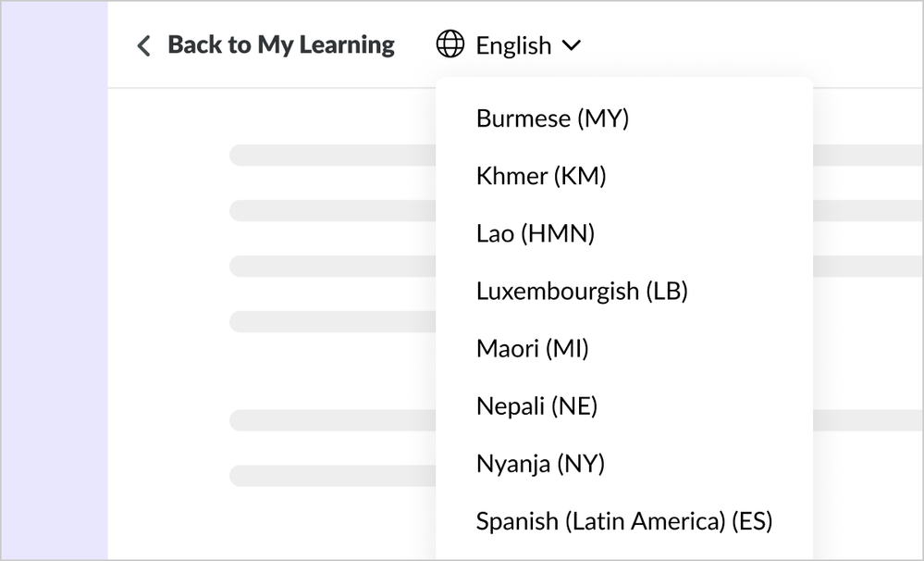
Task: Click the globe language icon
Action: [450, 44]
